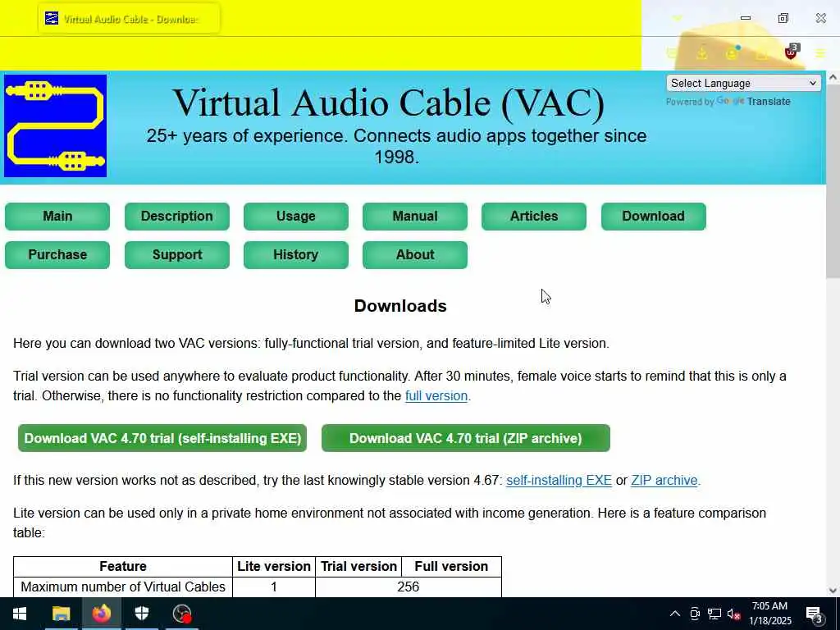Screen dimensions: 840x630
Task: Go to the Purchase page
Action: [57, 255]
